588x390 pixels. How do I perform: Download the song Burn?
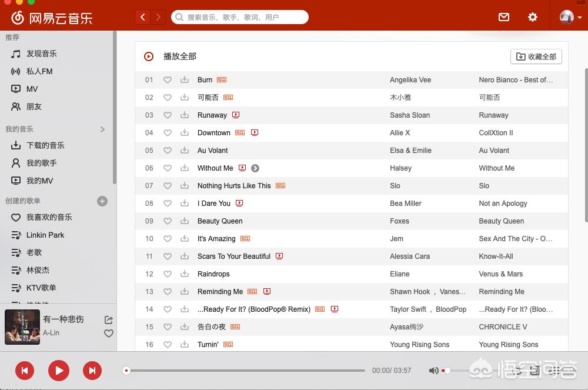[185, 80]
